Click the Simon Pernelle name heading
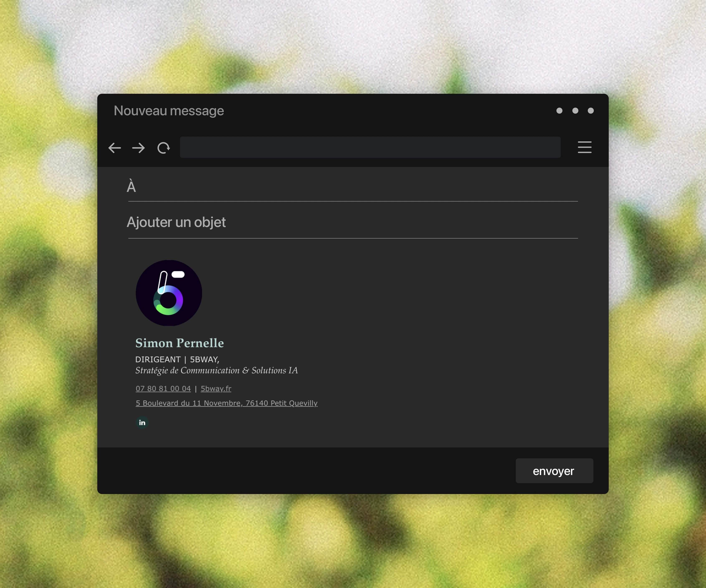 pos(180,343)
